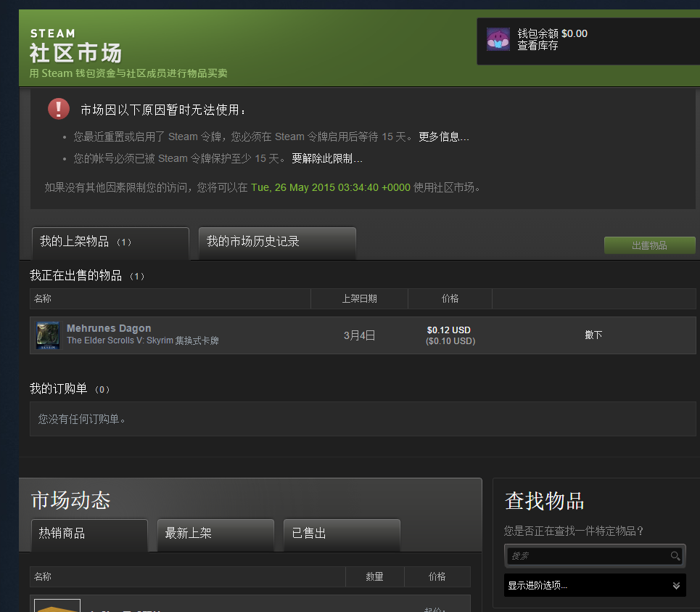Viewport: 700px width, 612px height.
Task: Click the inventory avatar icon near wallet balance
Action: pos(498,41)
